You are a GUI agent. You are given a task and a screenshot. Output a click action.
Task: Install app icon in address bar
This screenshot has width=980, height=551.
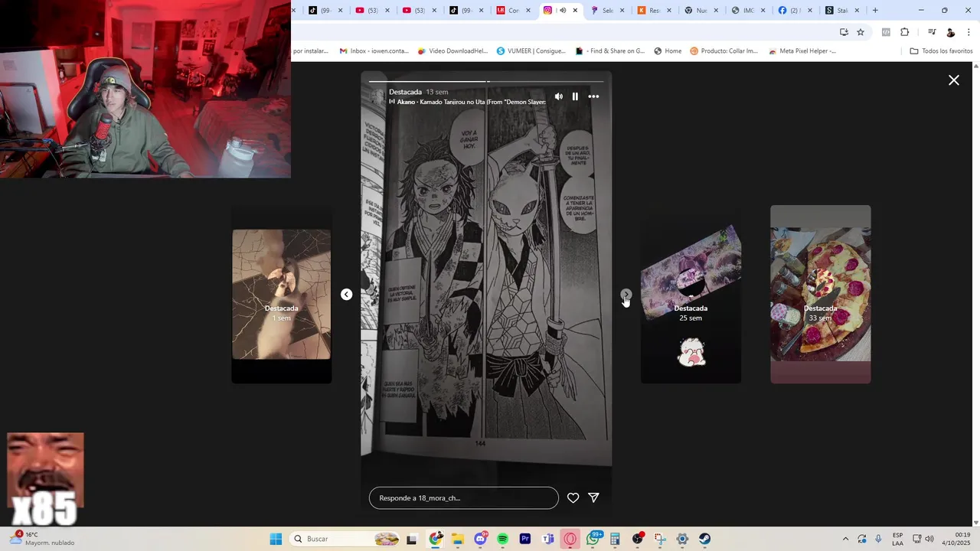pyautogui.click(x=844, y=32)
